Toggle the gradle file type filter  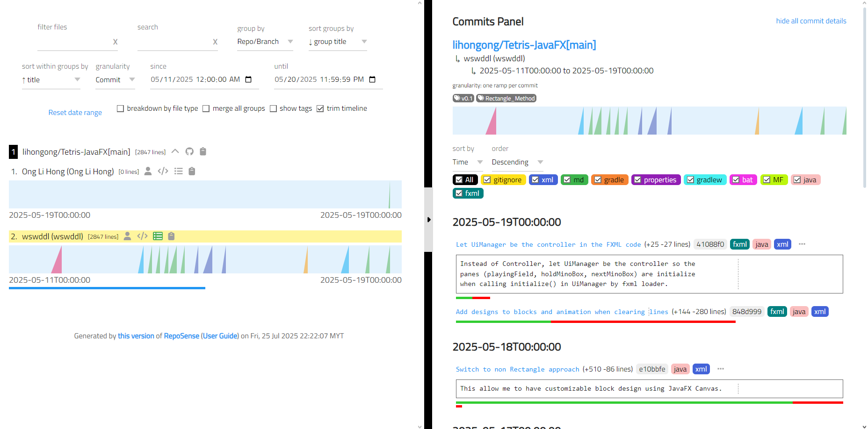[x=609, y=180]
